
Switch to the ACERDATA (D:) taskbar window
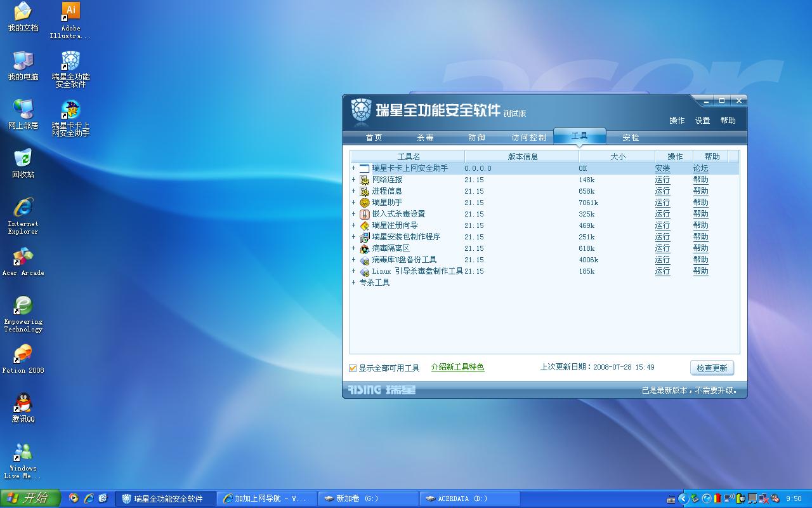click(x=469, y=498)
